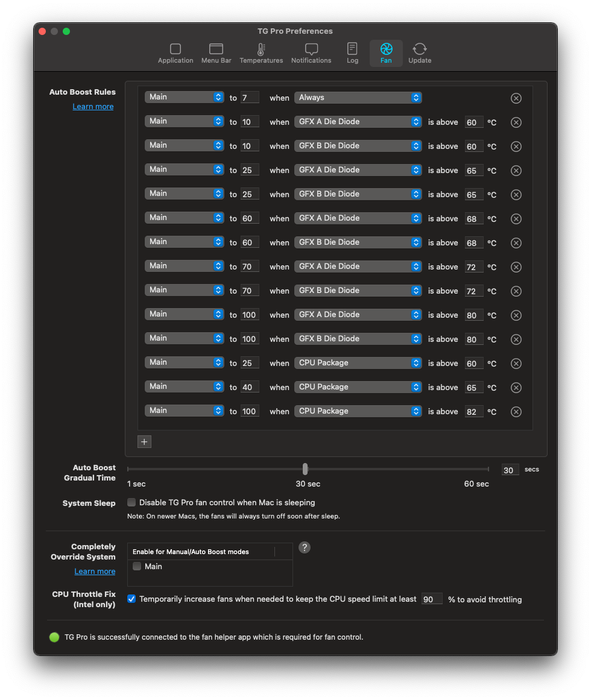This screenshot has width=591, height=700.
Task: Remove GFX A Die Diode above 65 rule
Action: click(x=516, y=171)
